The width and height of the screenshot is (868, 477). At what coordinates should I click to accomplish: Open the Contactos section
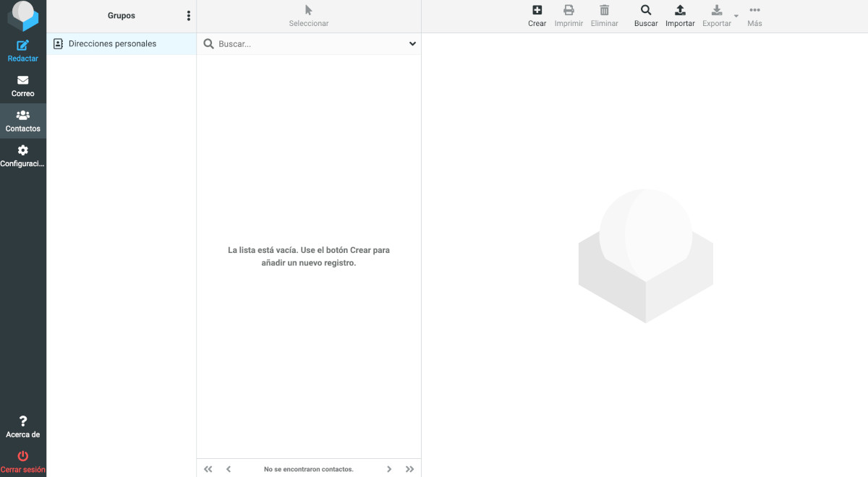[23, 121]
